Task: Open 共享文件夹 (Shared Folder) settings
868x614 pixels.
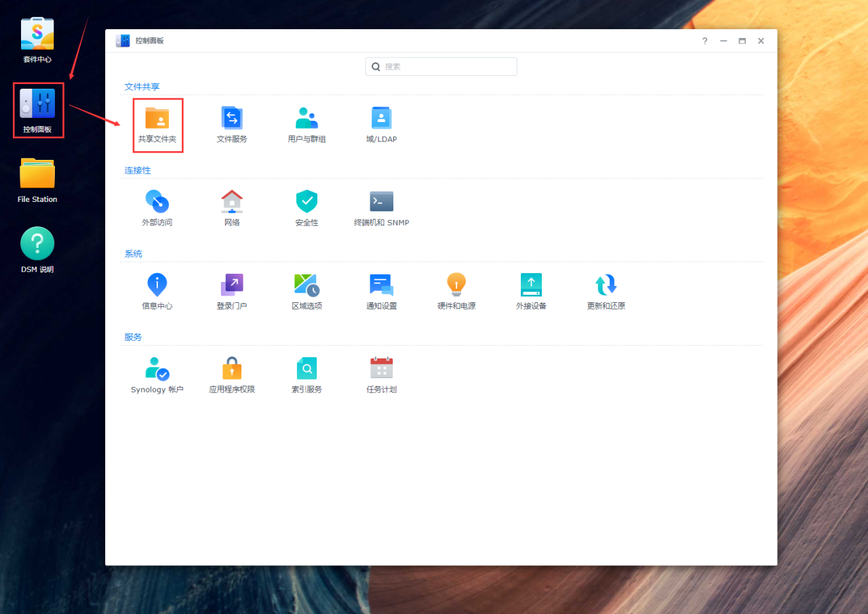Action: [157, 119]
